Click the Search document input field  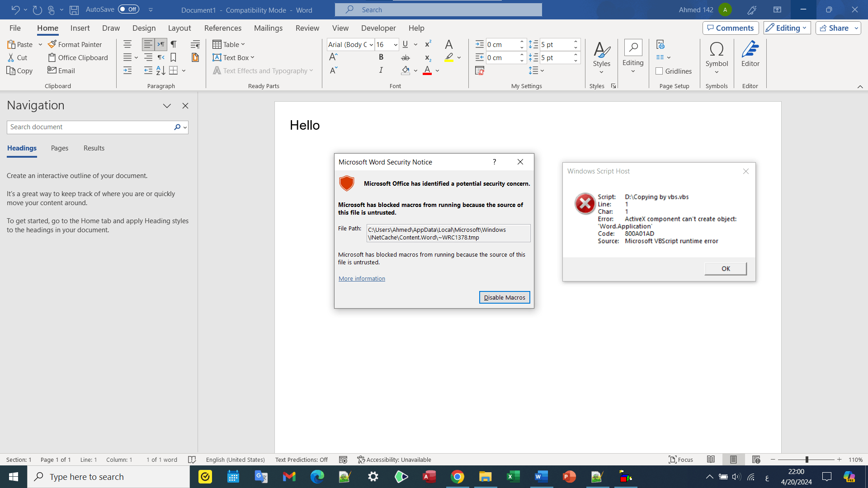[x=90, y=127]
